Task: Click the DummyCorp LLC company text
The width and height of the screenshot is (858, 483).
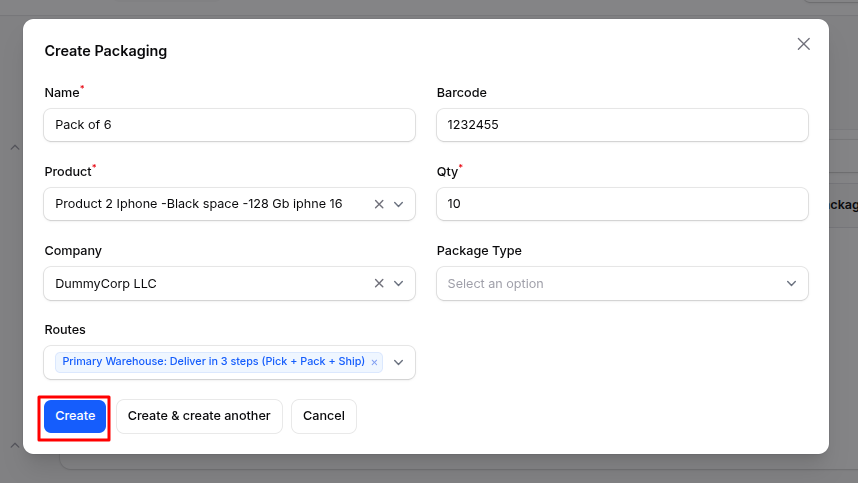Action: tap(106, 283)
